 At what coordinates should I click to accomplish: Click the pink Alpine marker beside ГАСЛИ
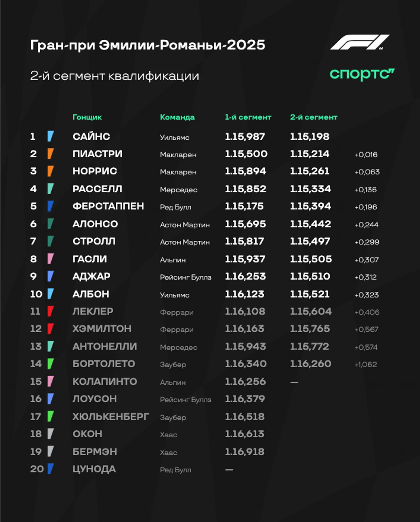coord(51,259)
